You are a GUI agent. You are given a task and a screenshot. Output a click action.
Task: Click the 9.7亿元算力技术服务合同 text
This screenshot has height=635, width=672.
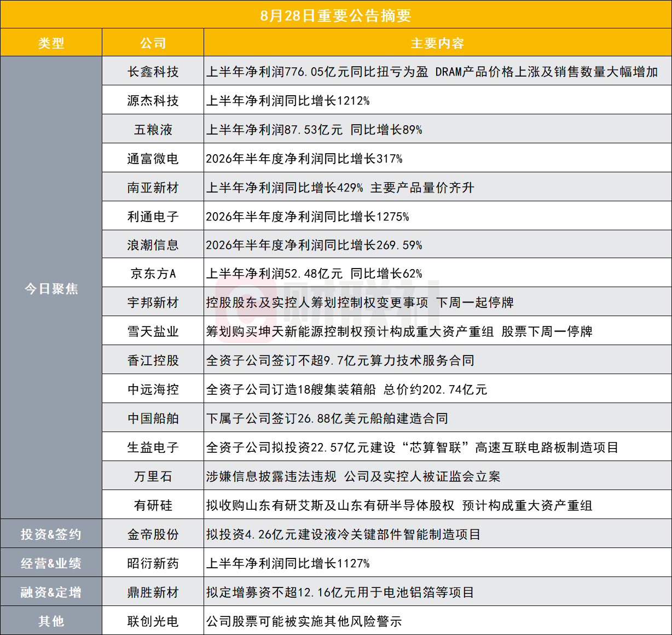340,360
